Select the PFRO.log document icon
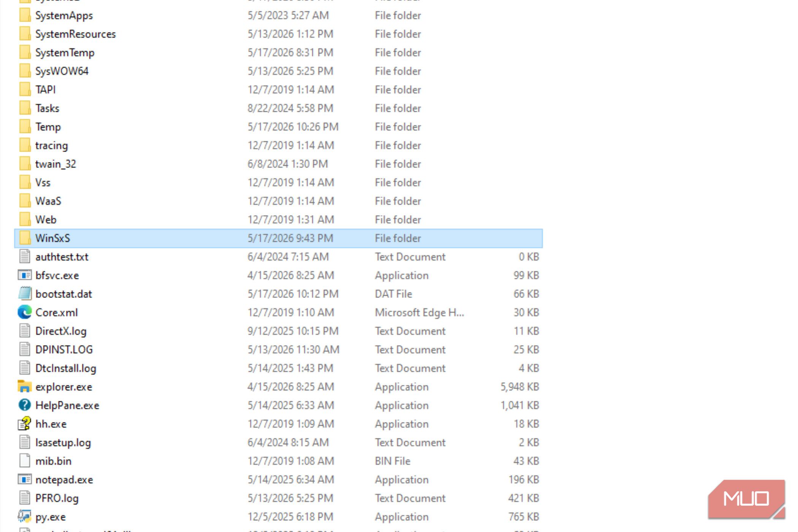Image resolution: width=798 pixels, height=532 pixels. (x=25, y=498)
